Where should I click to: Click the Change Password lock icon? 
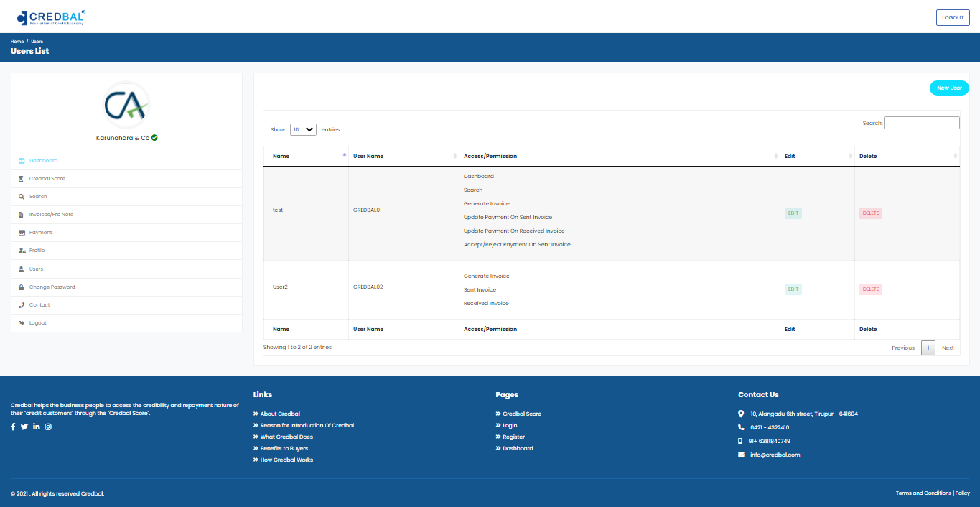pos(22,287)
